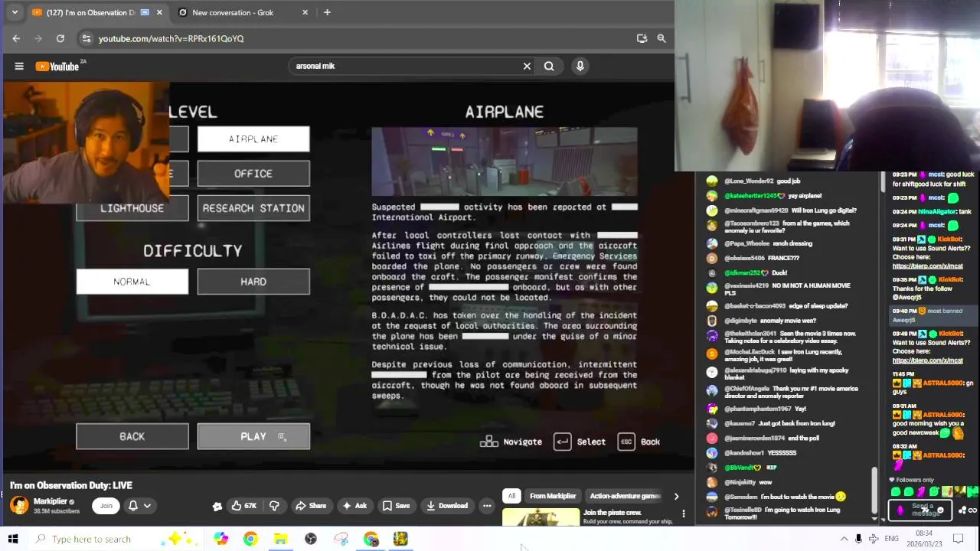Run search with the magnifier button

(x=549, y=66)
